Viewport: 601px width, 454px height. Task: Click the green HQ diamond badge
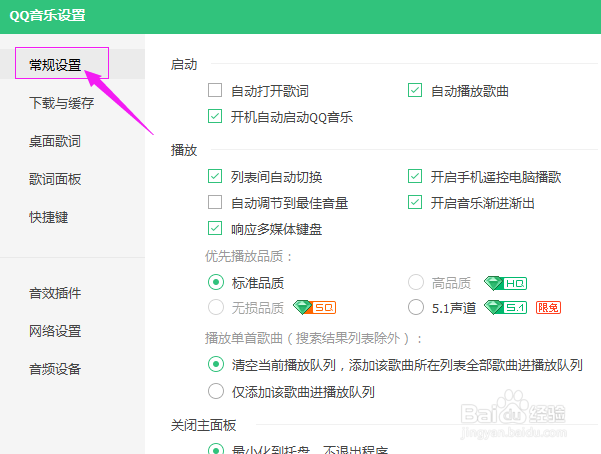506,283
